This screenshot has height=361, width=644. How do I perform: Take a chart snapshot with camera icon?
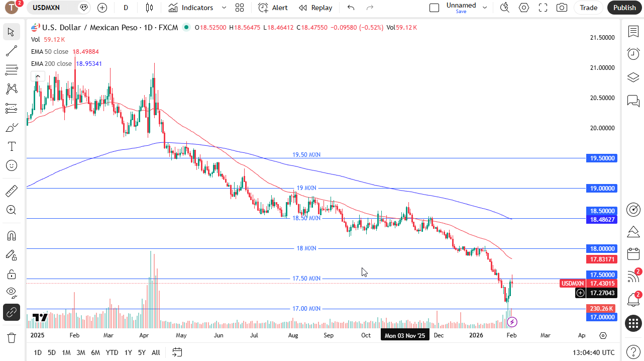562,8
